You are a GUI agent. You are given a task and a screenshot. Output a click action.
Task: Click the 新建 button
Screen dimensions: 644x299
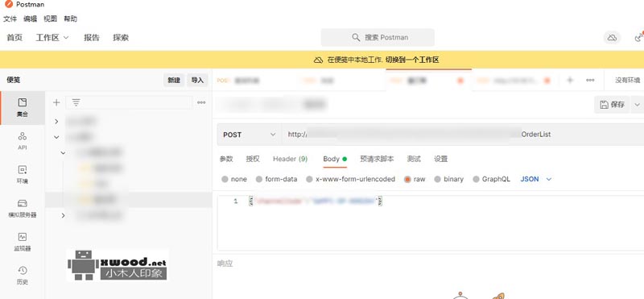pyautogui.click(x=174, y=81)
